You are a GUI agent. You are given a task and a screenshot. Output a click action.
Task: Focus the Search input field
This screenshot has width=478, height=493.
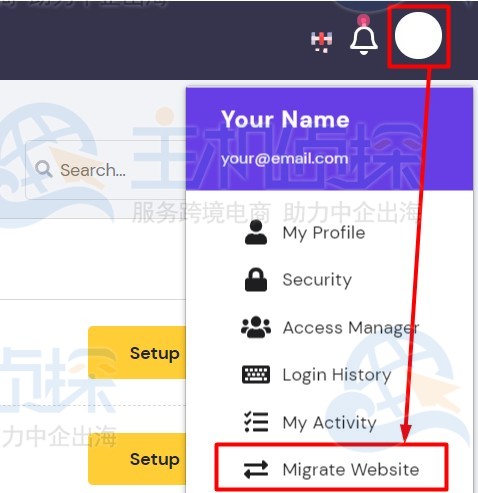106,170
